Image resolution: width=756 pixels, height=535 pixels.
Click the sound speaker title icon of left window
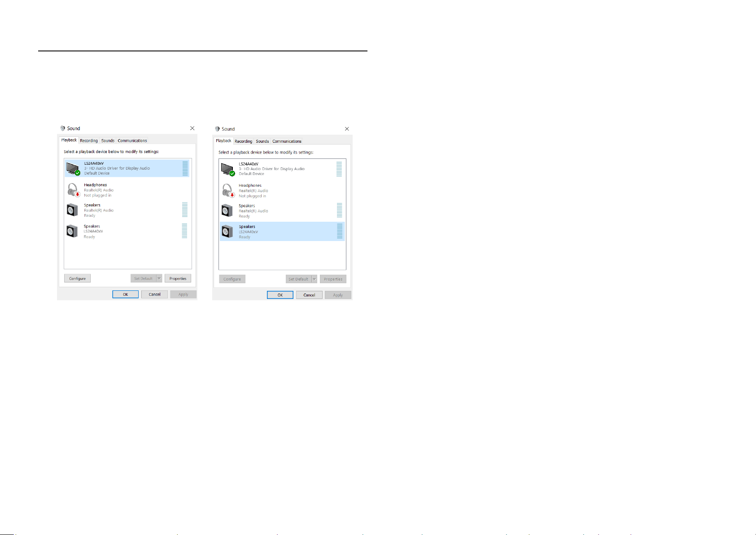[63, 128]
